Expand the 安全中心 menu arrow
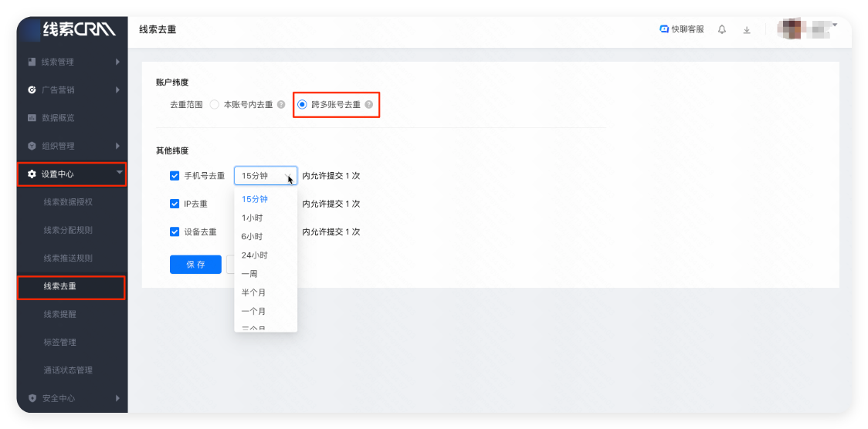Viewport: 868px width, 429px height. click(x=118, y=398)
